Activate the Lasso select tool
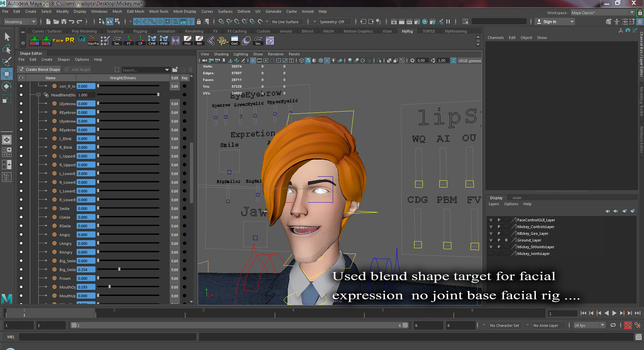This screenshot has width=644, height=350. [x=6, y=49]
